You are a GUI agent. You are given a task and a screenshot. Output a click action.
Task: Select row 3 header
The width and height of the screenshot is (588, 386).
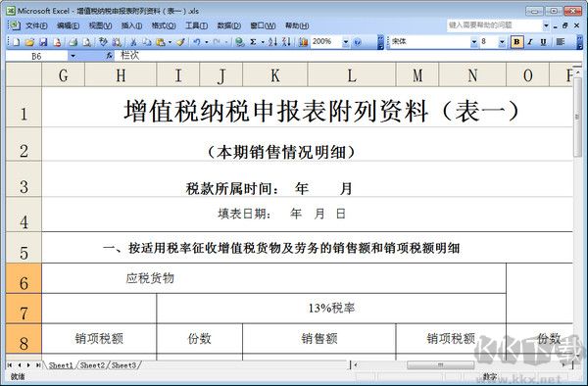click(24, 179)
